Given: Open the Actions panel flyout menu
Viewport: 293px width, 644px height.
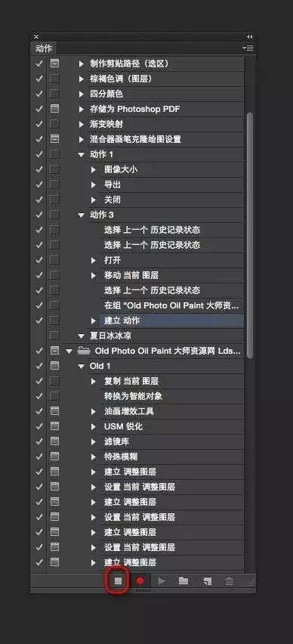Looking at the screenshot, I should click(248, 48).
